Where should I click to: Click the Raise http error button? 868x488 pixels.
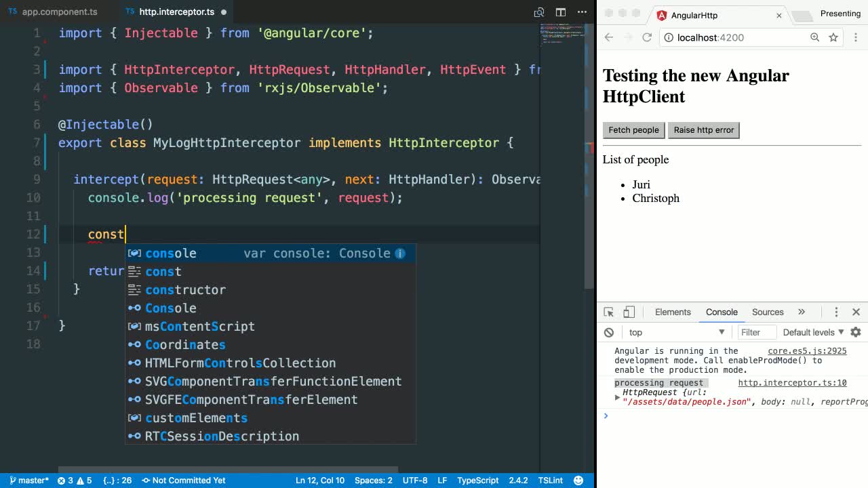[703, 130]
